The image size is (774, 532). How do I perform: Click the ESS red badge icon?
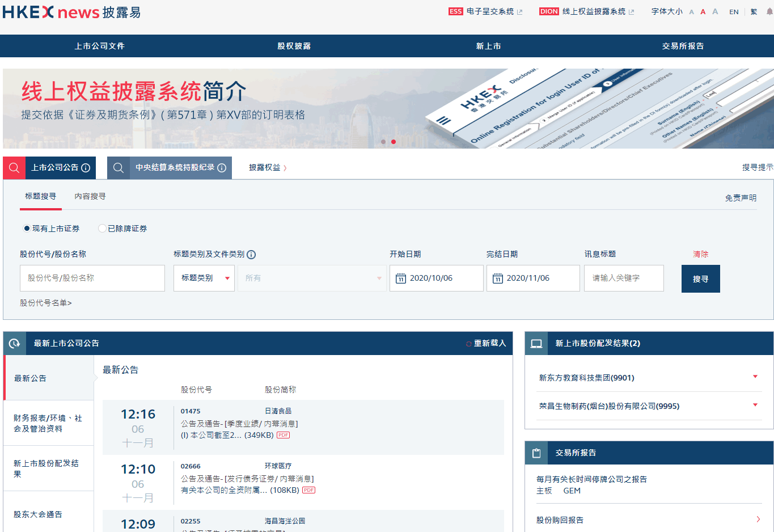click(455, 11)
